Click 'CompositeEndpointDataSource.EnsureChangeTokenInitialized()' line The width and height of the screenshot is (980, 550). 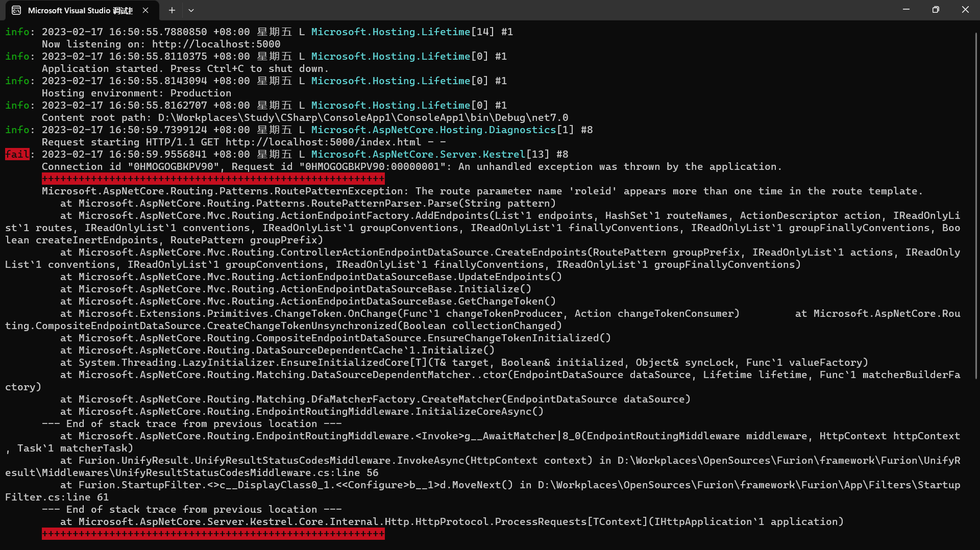[335, 338]
